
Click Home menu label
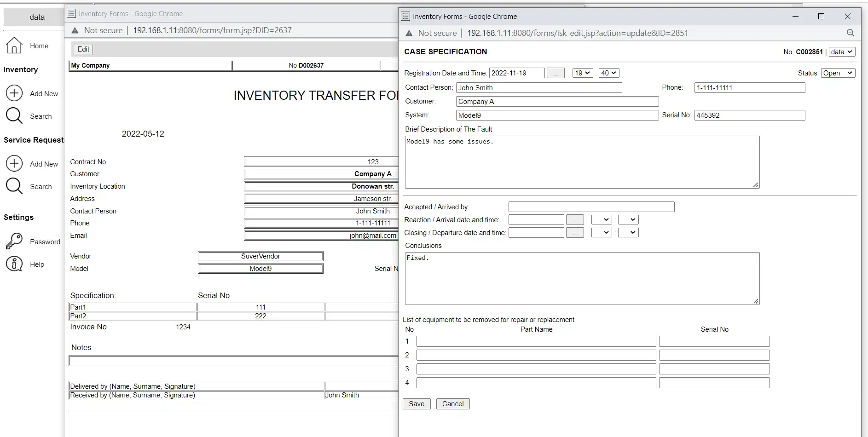[39, 46]
